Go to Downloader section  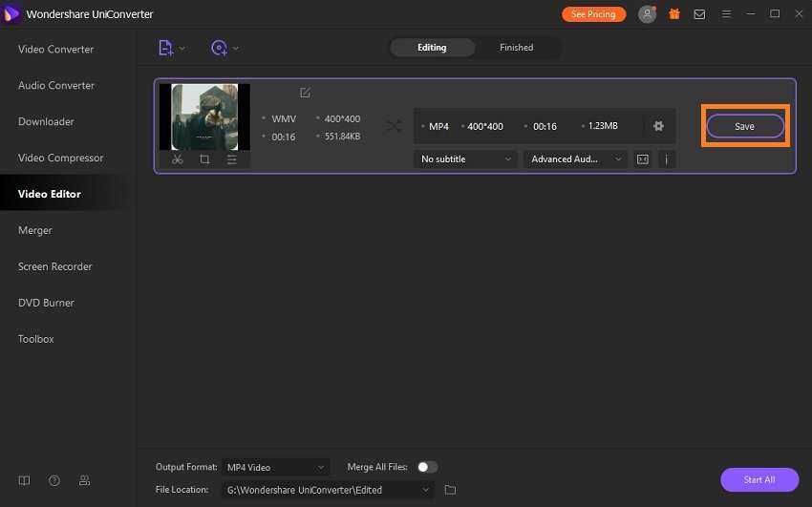pyautogui.click(x=46, y=121)
